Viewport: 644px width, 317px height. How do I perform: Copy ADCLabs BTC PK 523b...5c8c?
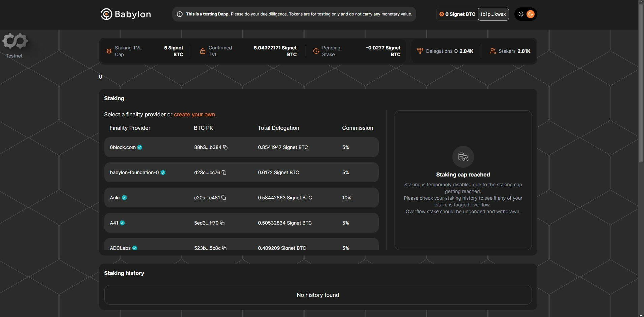click(x=224, y=248)
